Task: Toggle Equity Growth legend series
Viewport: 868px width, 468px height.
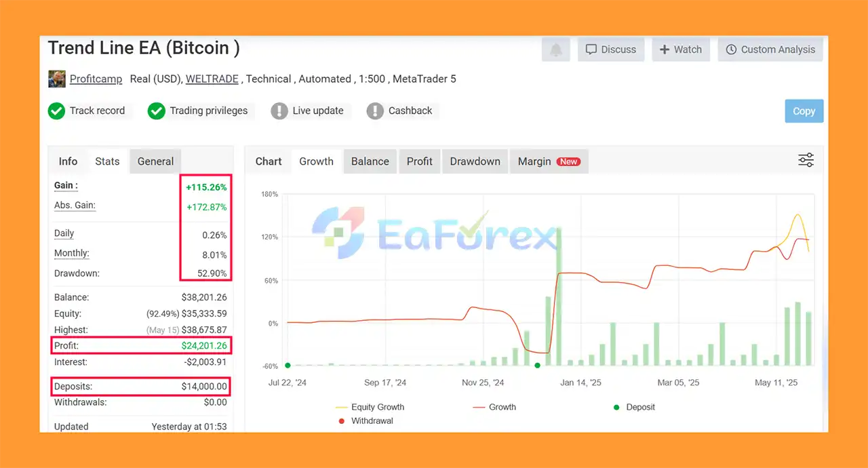Action: point(370,407)
